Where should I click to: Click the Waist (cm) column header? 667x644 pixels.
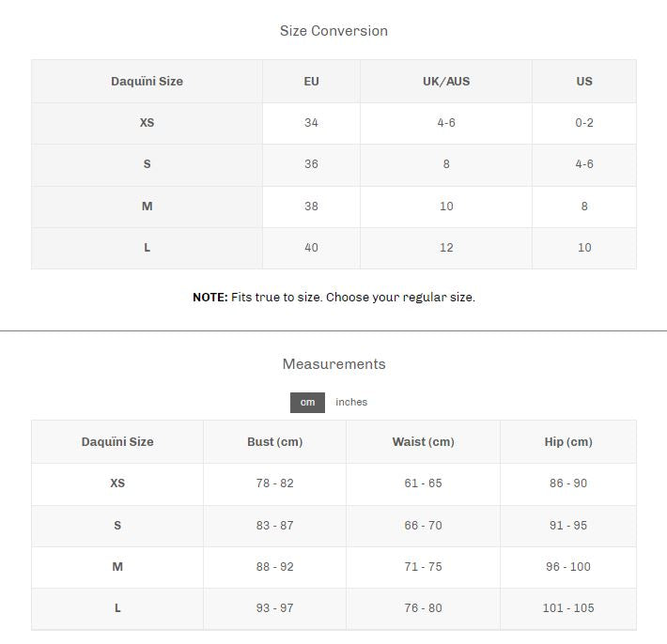click(423, 442)
